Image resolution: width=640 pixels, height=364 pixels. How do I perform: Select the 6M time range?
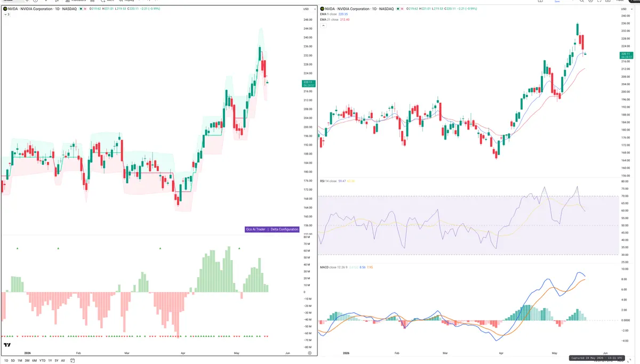pyautogui.click(x=34, y=361)
